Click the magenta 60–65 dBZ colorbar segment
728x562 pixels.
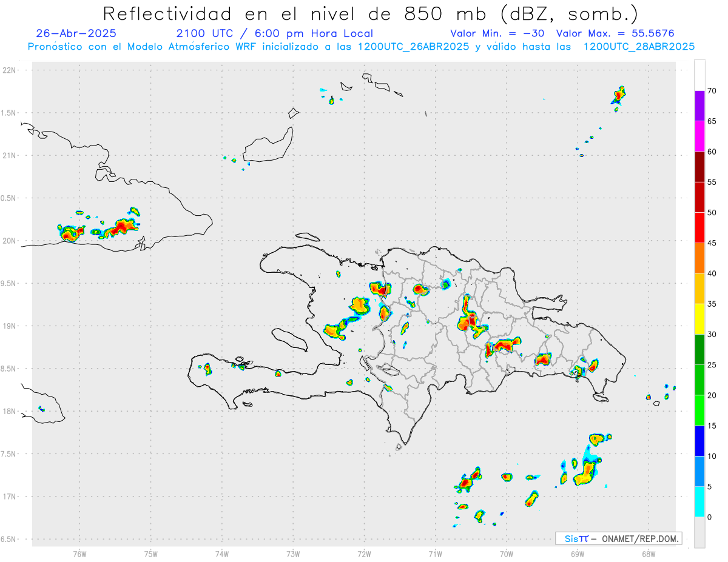coord(699,136)
